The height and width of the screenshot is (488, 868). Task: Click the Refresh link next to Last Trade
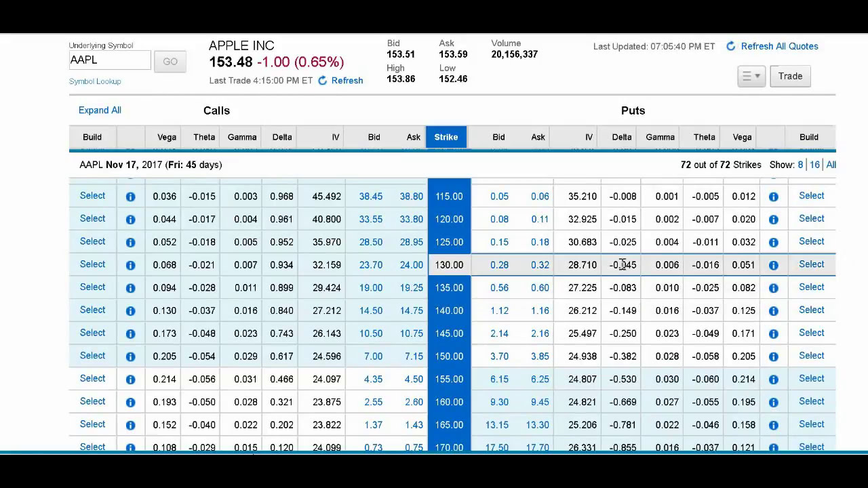click(347, 81)
